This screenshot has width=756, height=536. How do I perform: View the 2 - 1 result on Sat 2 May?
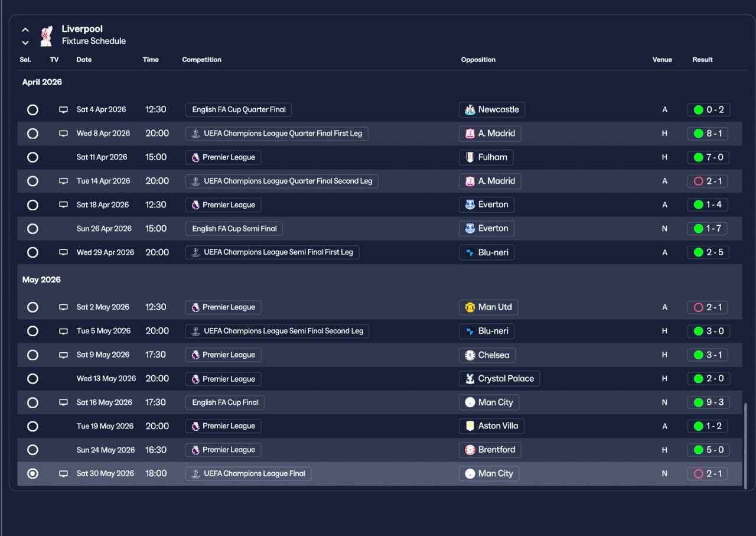point(708,307)
